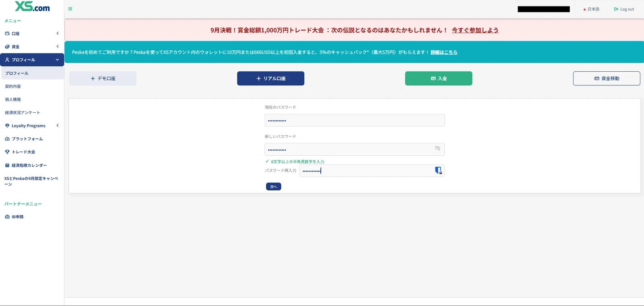Open the プロフィール submenu item
The height and width of the screenshot is (306, 644).
32,73
